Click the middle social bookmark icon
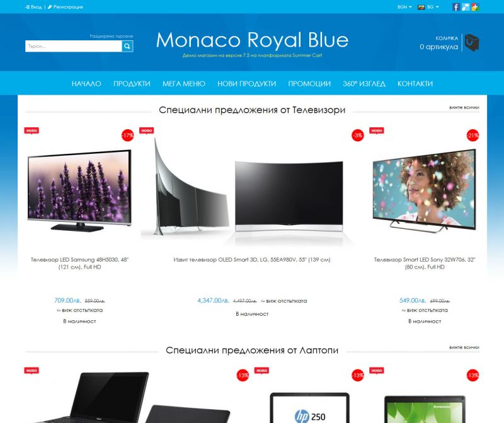 (466, 7)
